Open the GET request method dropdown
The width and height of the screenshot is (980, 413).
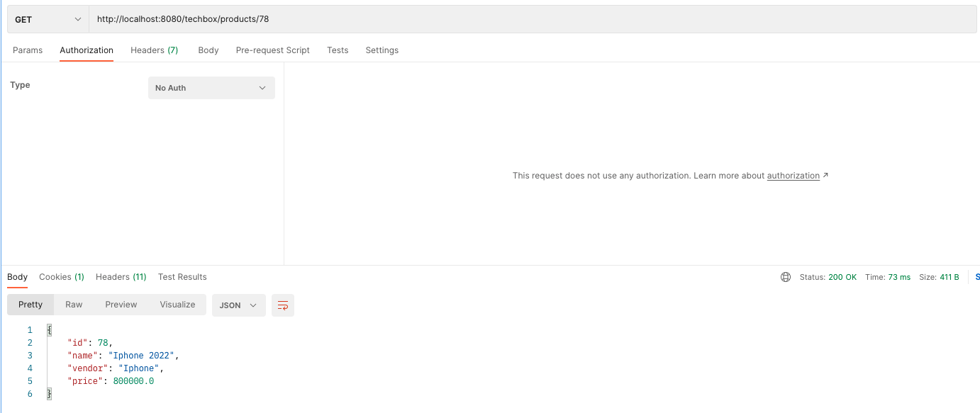click(x=46, y=18)
